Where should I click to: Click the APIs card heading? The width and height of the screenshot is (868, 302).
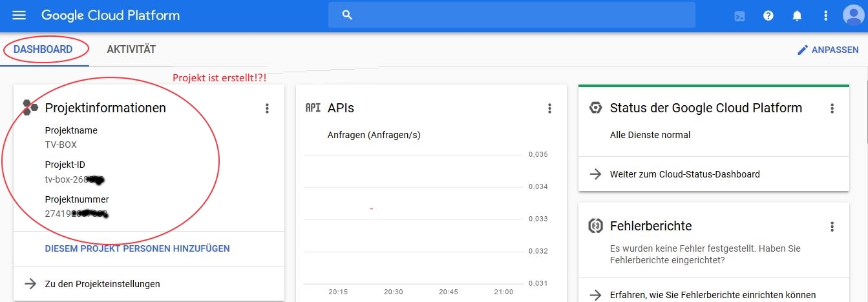341,108
